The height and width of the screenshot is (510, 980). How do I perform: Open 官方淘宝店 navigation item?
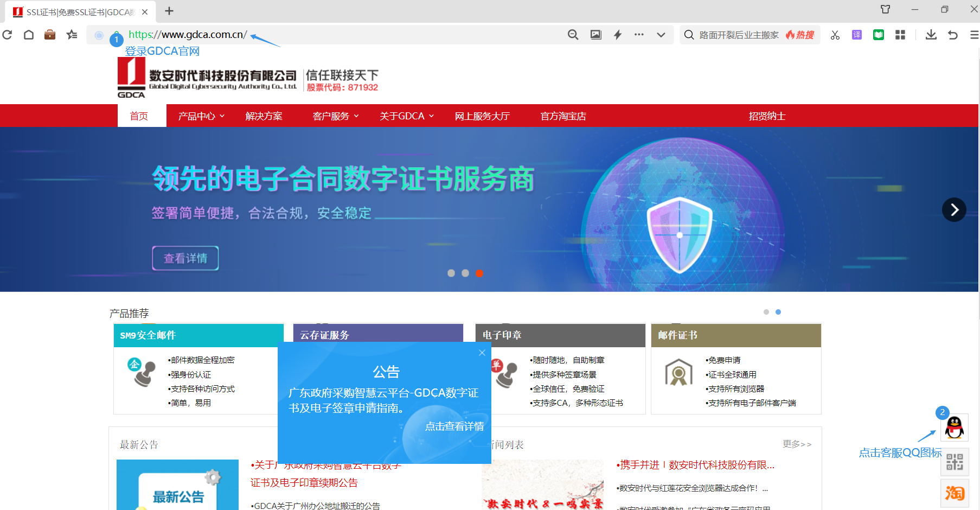tap(563, 116)
